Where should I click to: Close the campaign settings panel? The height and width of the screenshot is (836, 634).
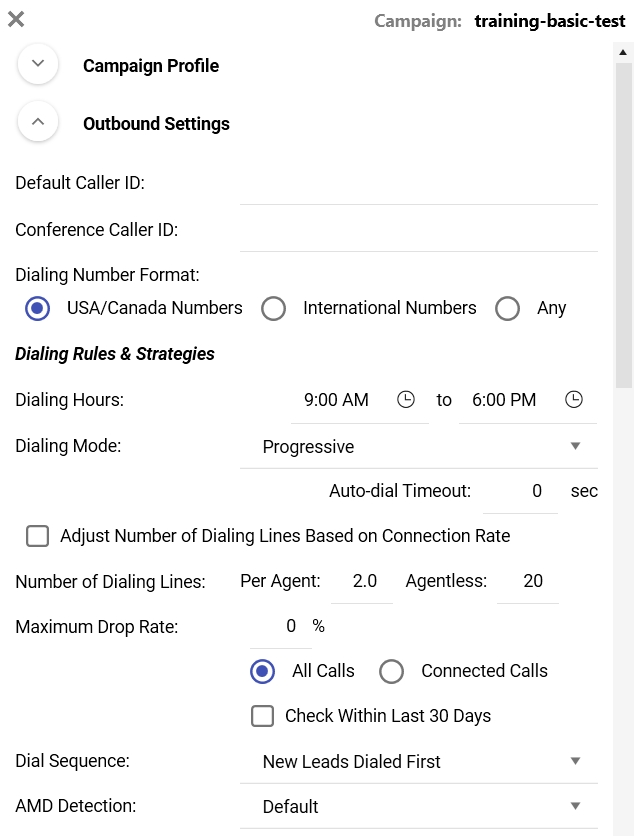[16, 19]
